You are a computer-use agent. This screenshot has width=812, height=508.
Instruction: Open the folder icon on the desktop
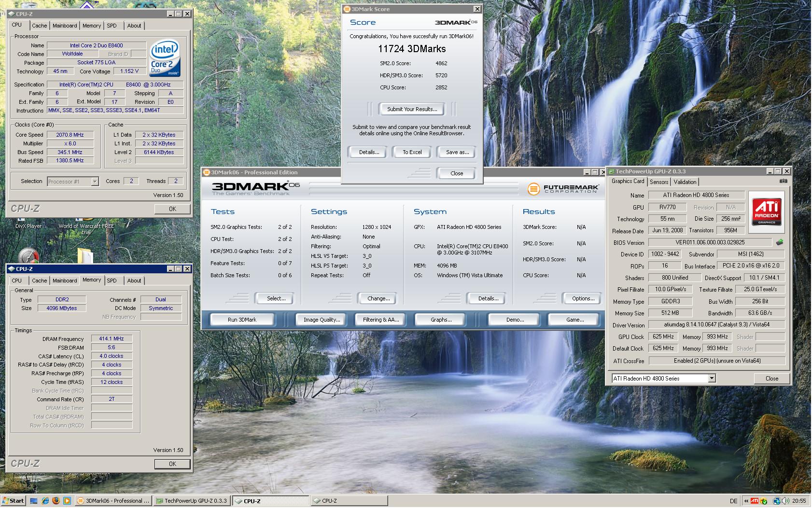85,255
